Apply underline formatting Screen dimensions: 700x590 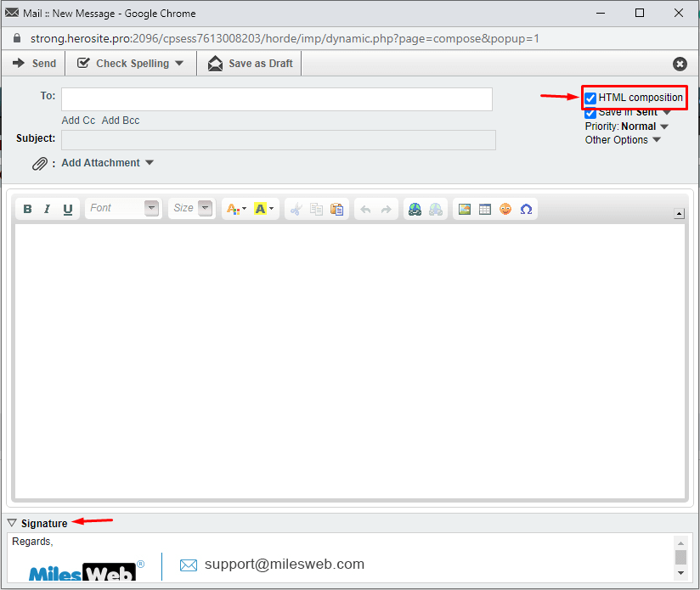(x=68, y=209)
